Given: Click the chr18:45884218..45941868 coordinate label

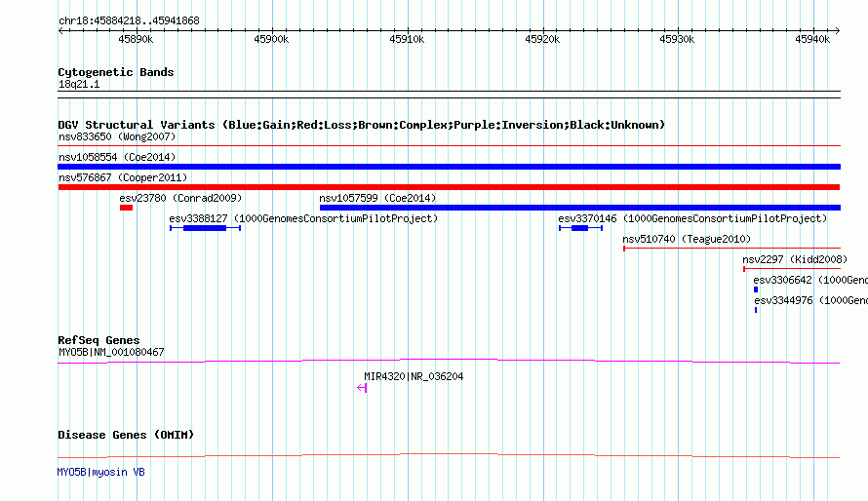Looking at the screenshot, I should 129,21.
